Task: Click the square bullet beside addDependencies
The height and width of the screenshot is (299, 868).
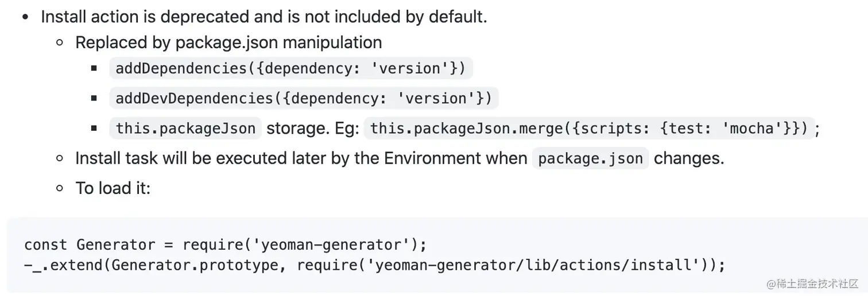Action: [x=94, y=69]
